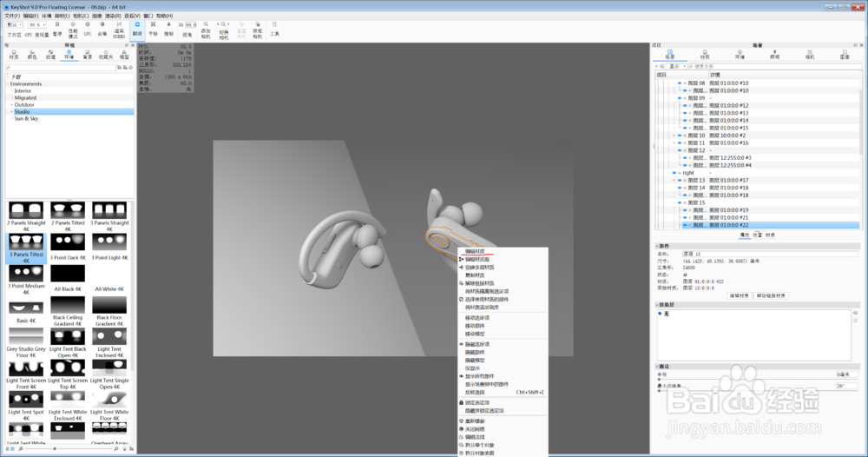Open the 背景 library tab icon
Screen dimensions: 868x457
tap(88, 54)
